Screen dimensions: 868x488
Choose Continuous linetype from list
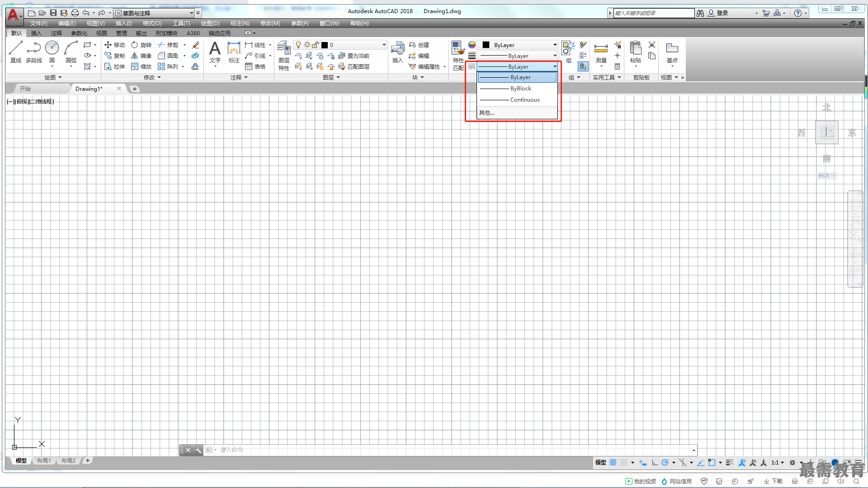[x=518, y=100]
